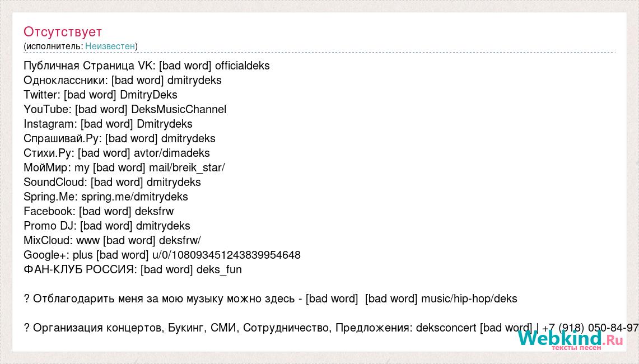Viewport: 639px width, 364px height.
Task: Click the ФАН-КЛУБ РОССИЯ deks_fun line
Action: click(x=132, y=270)
